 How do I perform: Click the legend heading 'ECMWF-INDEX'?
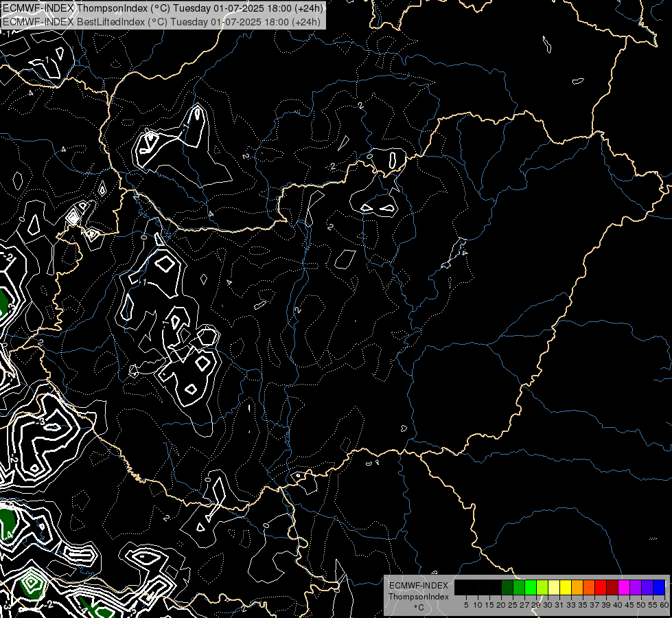[x=419, y=586]
